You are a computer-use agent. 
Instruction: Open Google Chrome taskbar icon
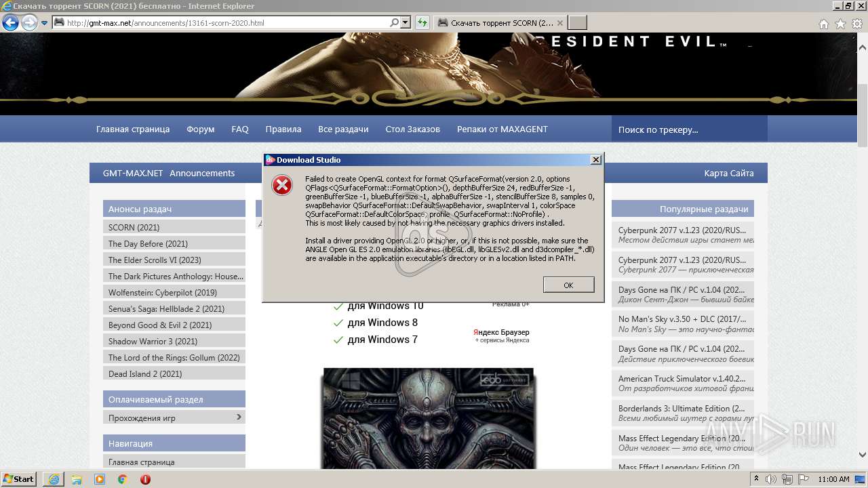tap(123, 479)
